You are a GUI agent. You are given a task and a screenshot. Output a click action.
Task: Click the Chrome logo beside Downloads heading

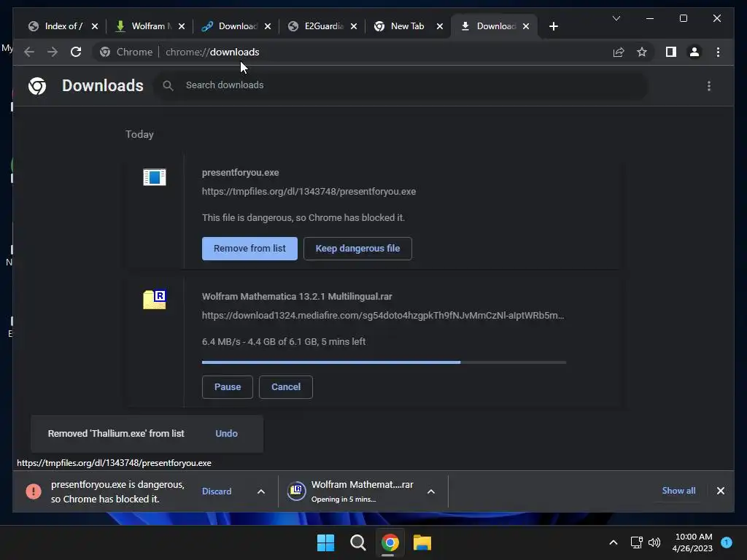click(x=37, y=86)
